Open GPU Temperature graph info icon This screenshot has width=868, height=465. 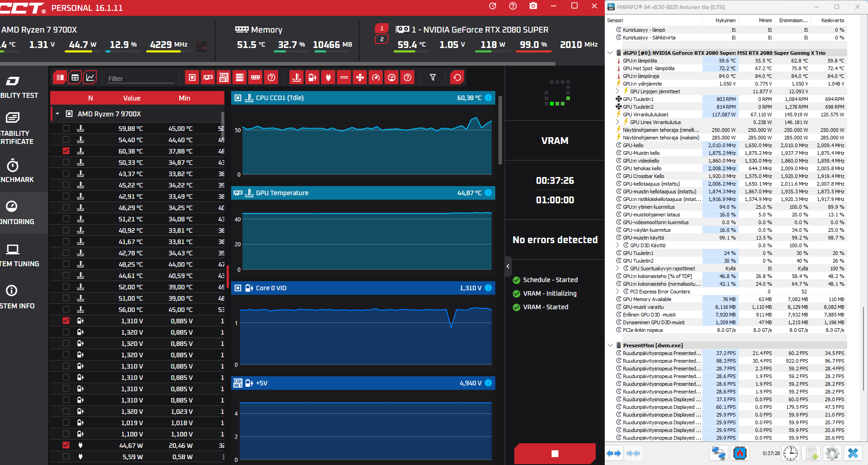489,193
